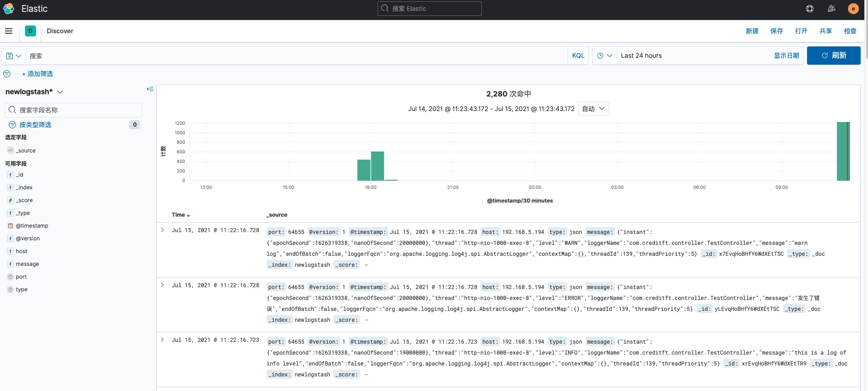Focus the KQL 搜索 query input
868x391 pixels.
pos(297,56)
